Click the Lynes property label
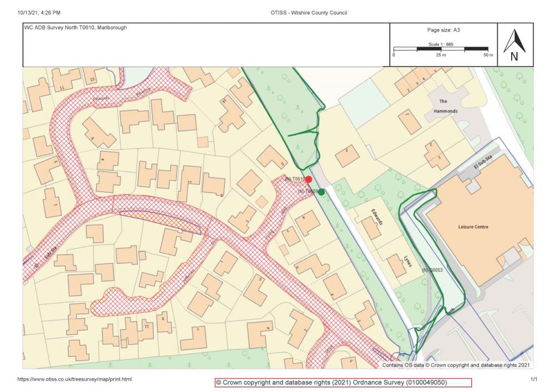Viewport: 555px width, 392px height. click(x=407, y=261)
